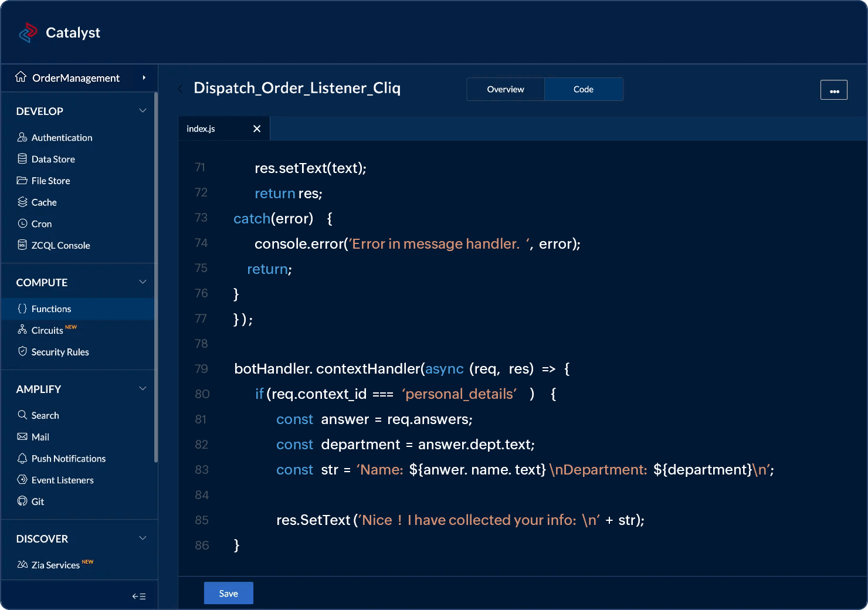
Task: Click line number 79 in the gutter
Action: pos(201,369)
